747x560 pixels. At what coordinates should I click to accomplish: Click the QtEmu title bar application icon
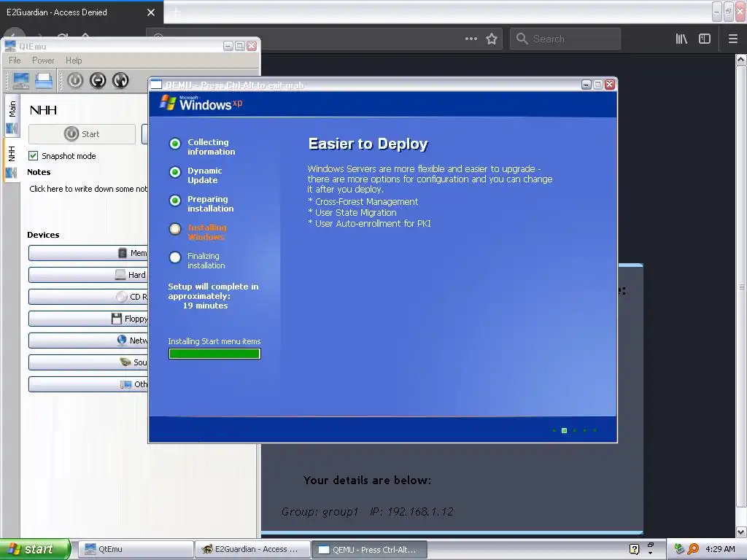point(10,46)
